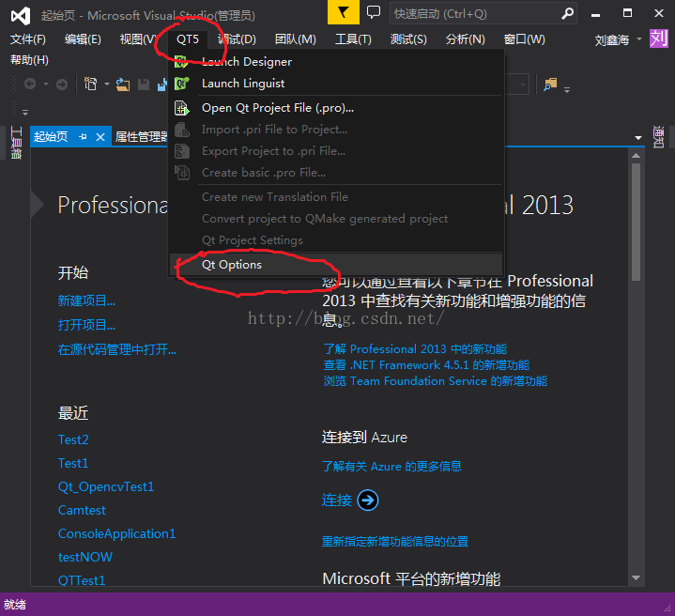Viewport: 675px width, 616px height.
Task: Open the toolbar overflow options on right
Action: pos(567,89)
